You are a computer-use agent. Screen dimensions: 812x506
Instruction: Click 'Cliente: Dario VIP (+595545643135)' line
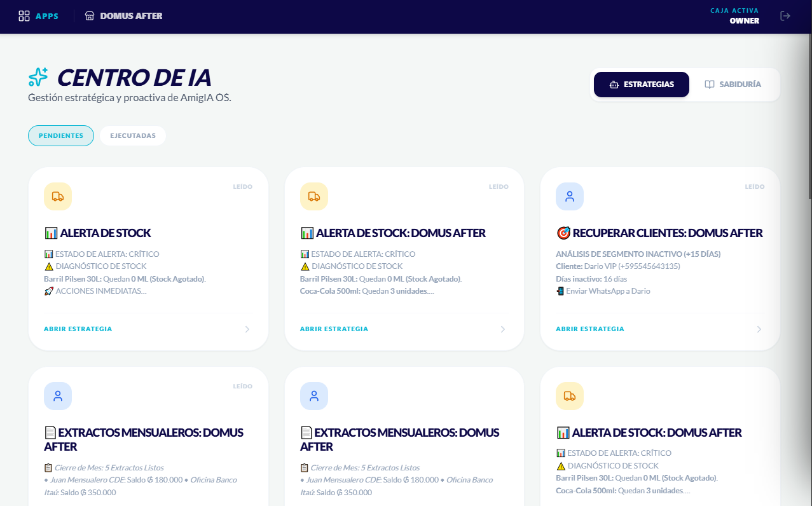pos(618,266)
